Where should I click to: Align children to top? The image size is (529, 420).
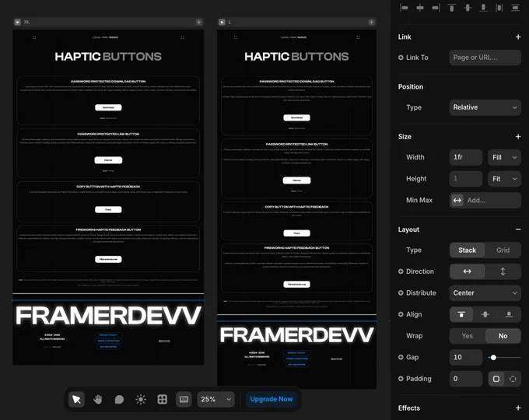[461, 314]
